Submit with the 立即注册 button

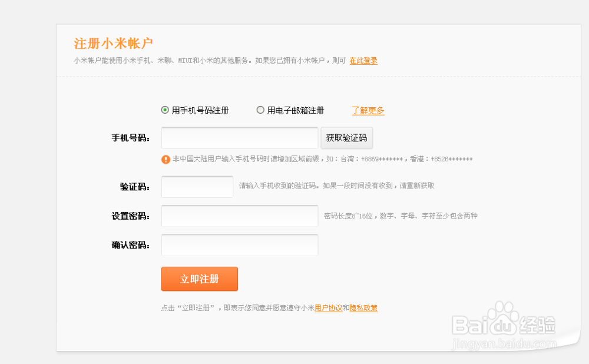[x=200, y=279]
